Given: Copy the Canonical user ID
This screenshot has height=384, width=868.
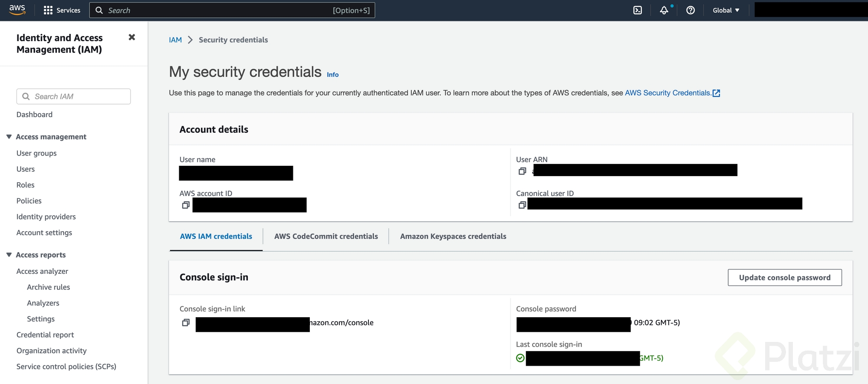Looking at the screenshot, I should click(x=522, y=205).
